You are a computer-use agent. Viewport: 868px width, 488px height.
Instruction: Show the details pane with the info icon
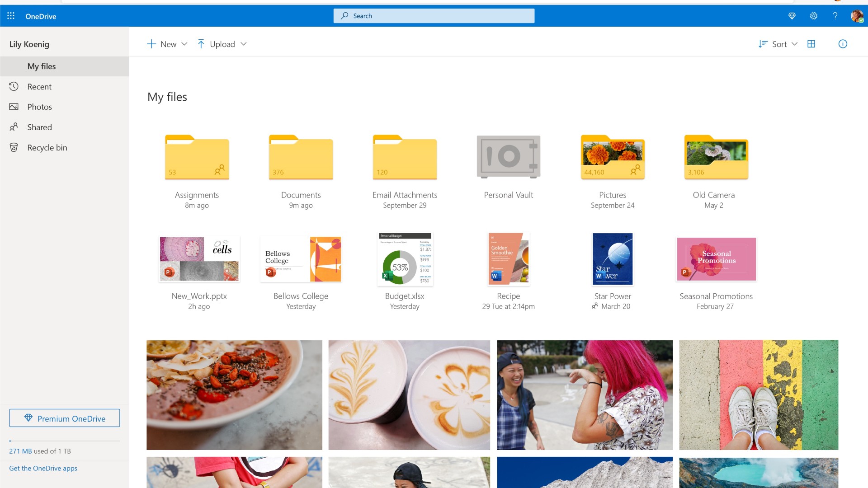pos(843,44)
